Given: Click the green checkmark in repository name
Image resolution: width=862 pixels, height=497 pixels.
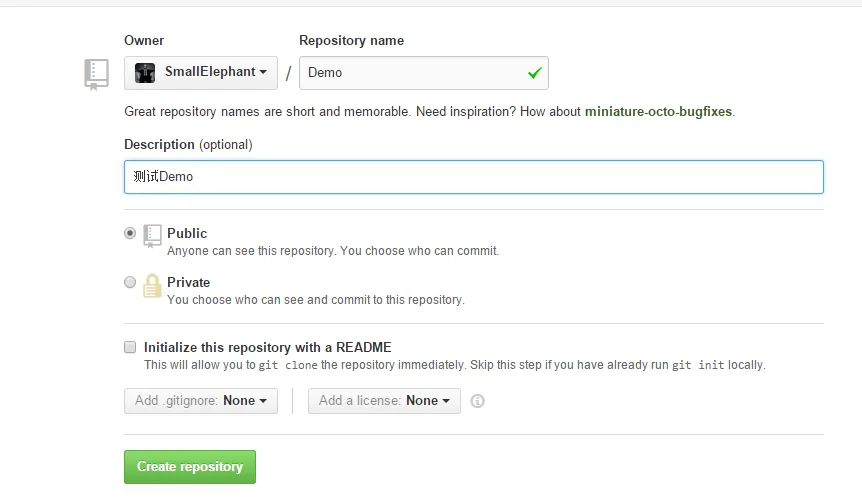Looking at the screenshot, I should tap(535, 72).
